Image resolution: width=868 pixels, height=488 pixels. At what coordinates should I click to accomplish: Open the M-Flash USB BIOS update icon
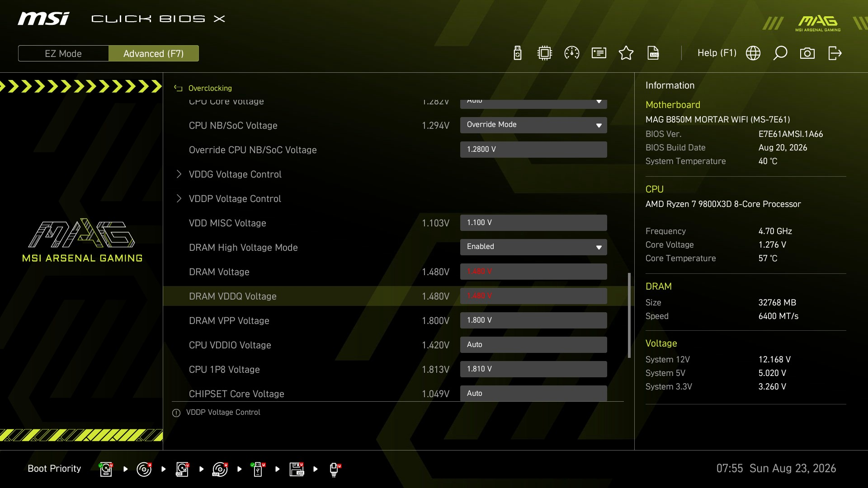tap(518, 53)
